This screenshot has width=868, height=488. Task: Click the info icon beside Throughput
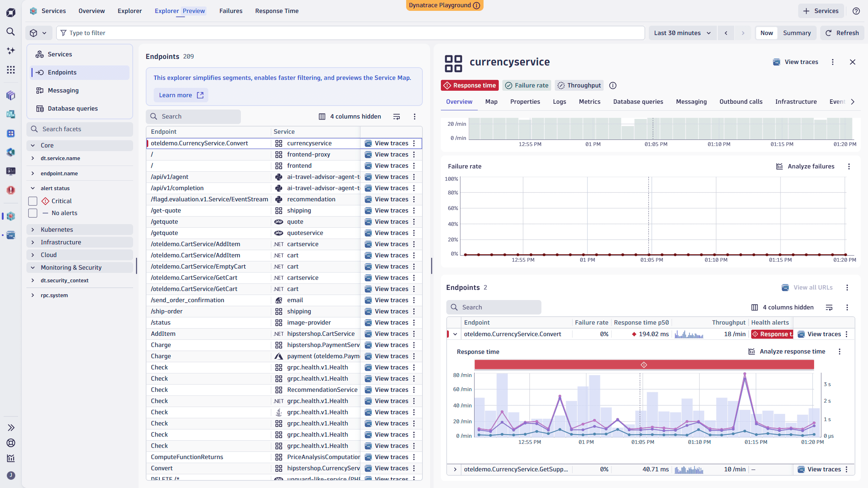[613, 86]
